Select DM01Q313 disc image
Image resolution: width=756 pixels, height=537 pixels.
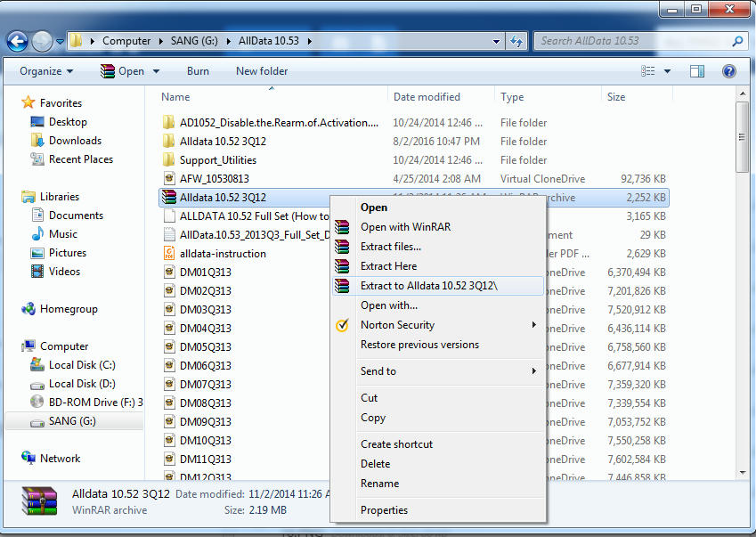click(x=198, y=273)
